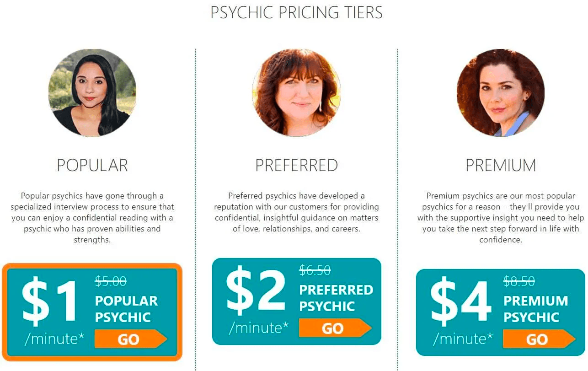Screen dimensions: 588x371
Task: Click the PREMIUM tier heading
Action: (501, 165)
